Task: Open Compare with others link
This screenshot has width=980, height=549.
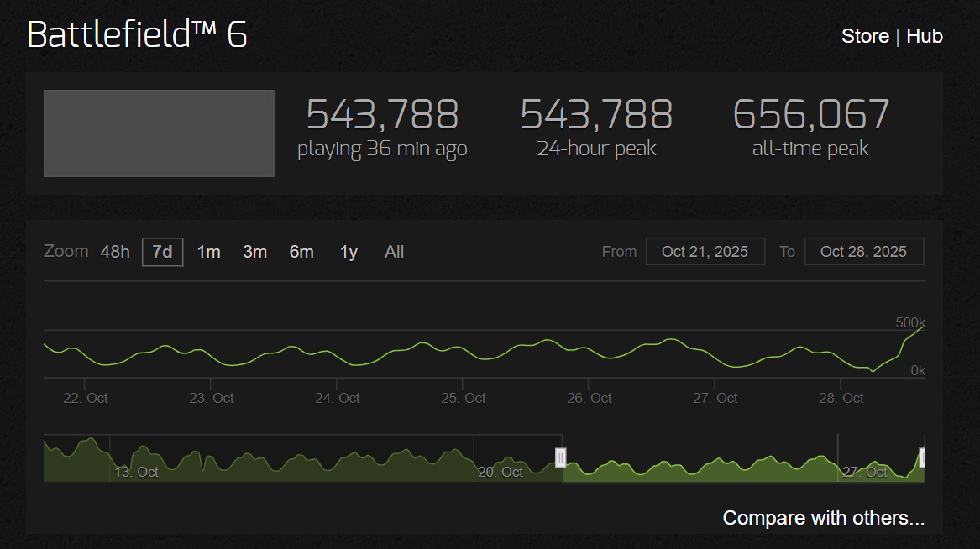Action: coord(824,518)
